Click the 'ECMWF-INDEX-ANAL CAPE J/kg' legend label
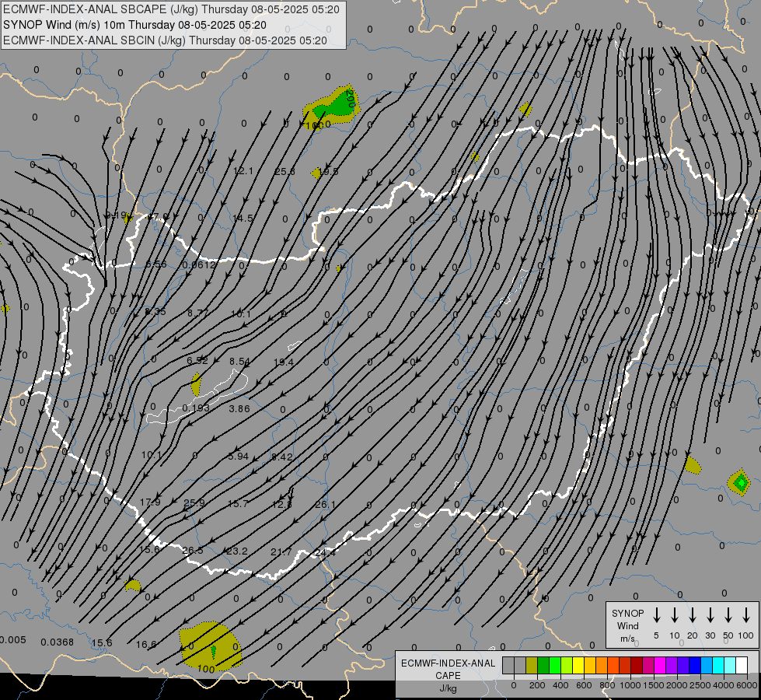761x700 pixels. [x=448, y=675]
